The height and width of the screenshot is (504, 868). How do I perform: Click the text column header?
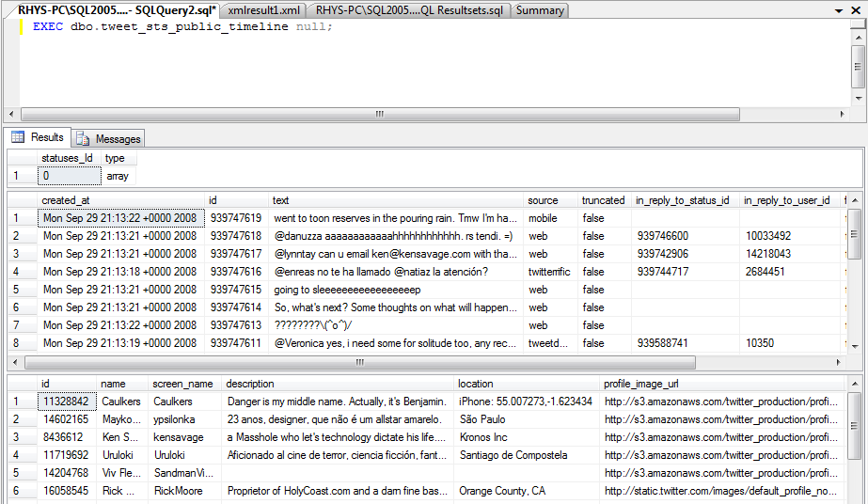click(396, 200)
